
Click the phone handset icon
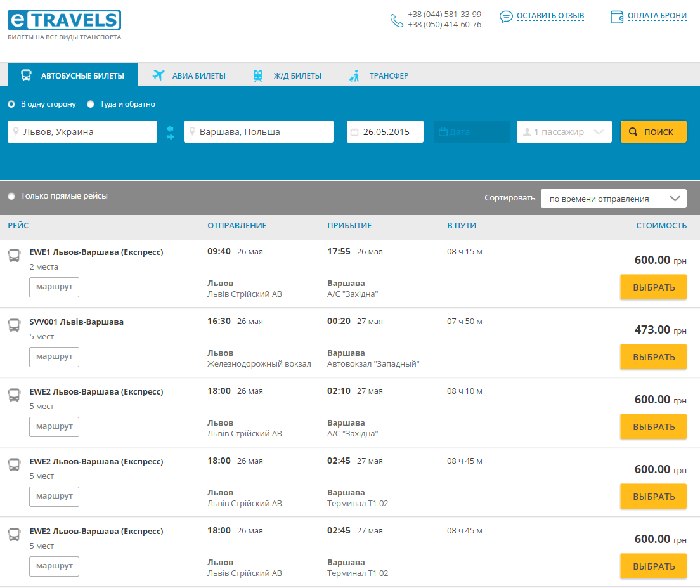[x=396, y=20]
